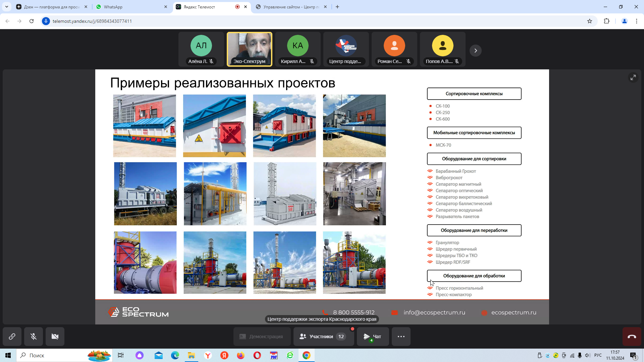The width and height of the screenshot is (644, 362).
Task: Switch to the WhatsApp browser tab
Action: click(x=131, y=7)
